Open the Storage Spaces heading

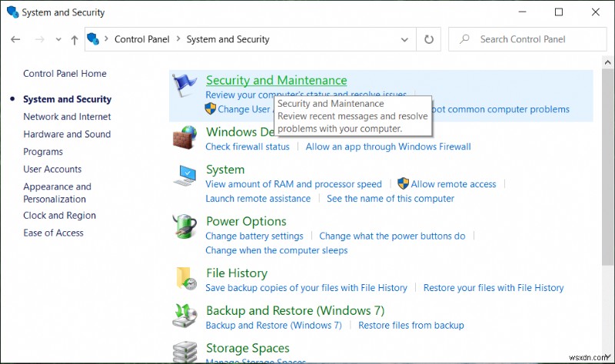point(248,348)
